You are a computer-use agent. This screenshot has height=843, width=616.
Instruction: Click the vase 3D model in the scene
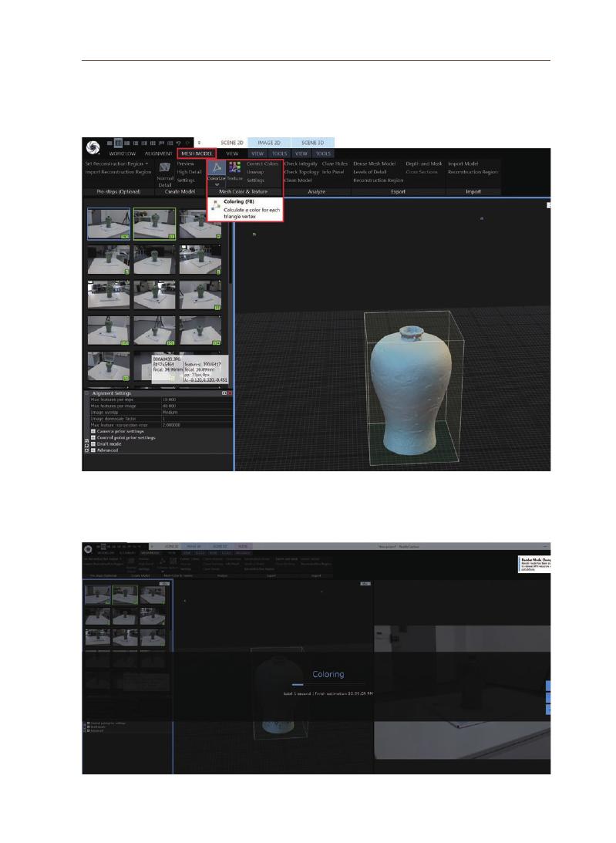(x=410, y=389)
